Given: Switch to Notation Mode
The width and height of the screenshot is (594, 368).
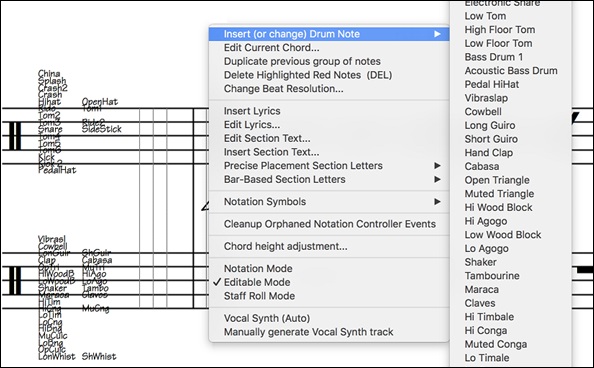Looking at the screenshot, I should [329, 269].
